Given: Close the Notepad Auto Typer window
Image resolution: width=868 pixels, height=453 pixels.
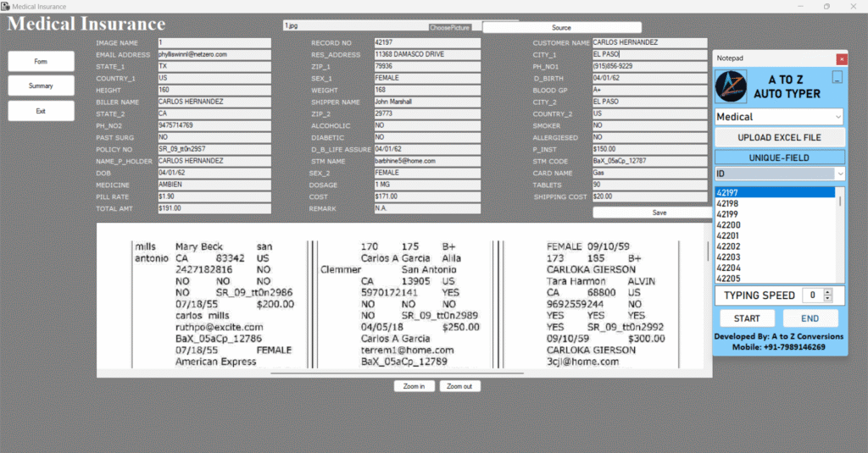Looking at the screenshot, I should pos(841,59).
